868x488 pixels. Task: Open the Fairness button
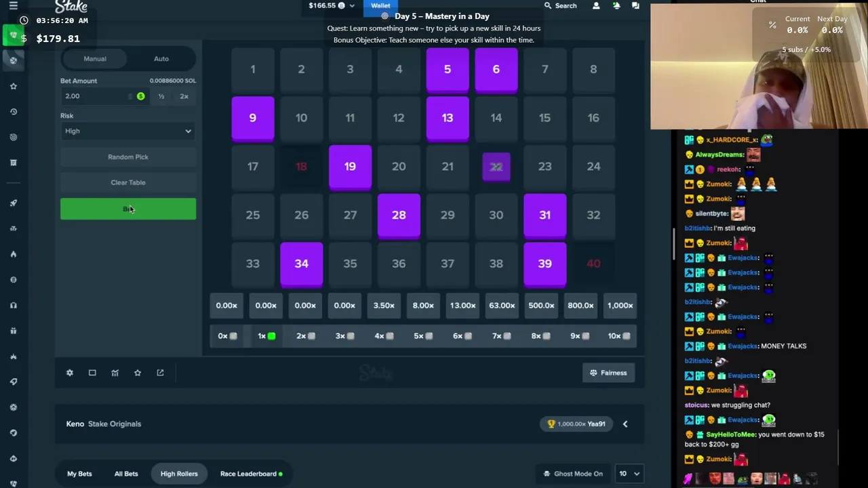(608, 373)
